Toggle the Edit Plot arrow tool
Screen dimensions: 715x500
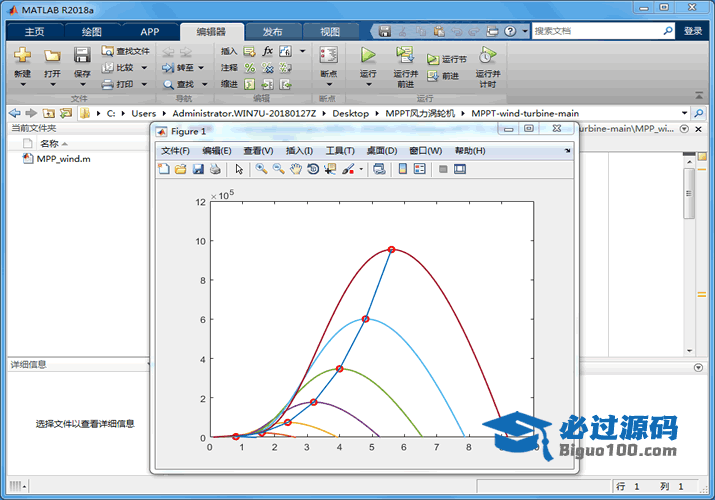pos(239,169)
